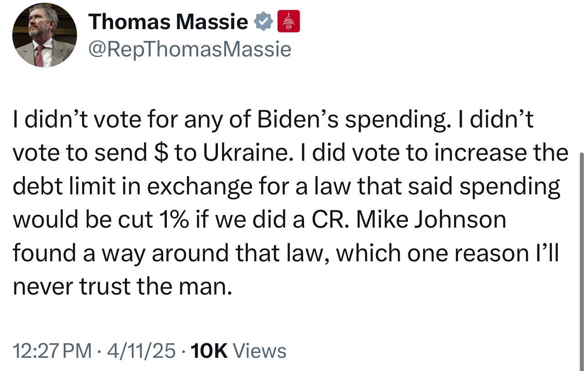The image size is (588, 371).
Task: Open the @RepThomasMassie handle link
Action: click(x=190, y=49)
